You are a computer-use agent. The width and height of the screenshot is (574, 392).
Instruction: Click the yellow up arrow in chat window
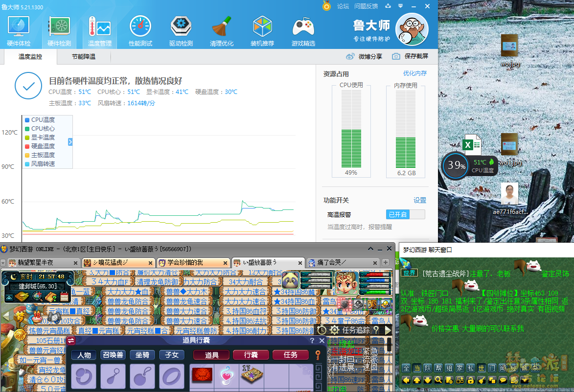[x=416, y=380]
